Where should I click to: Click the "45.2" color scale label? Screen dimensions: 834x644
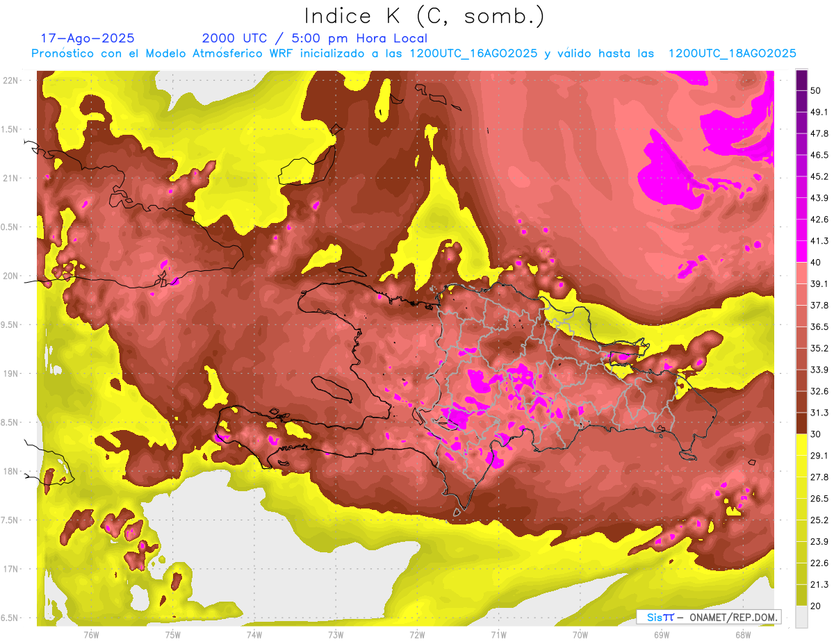coord(819,176)
